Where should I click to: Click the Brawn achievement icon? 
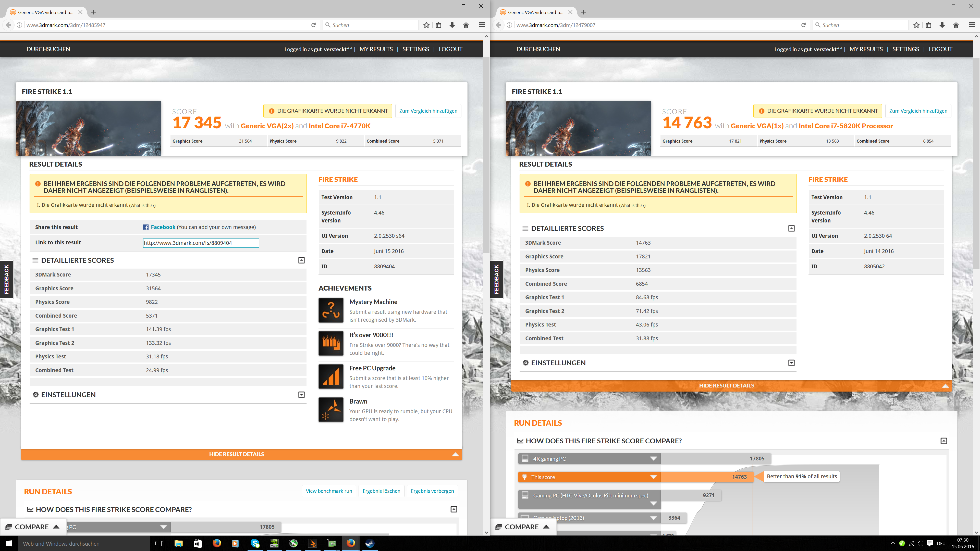click(x=331, y=409)
